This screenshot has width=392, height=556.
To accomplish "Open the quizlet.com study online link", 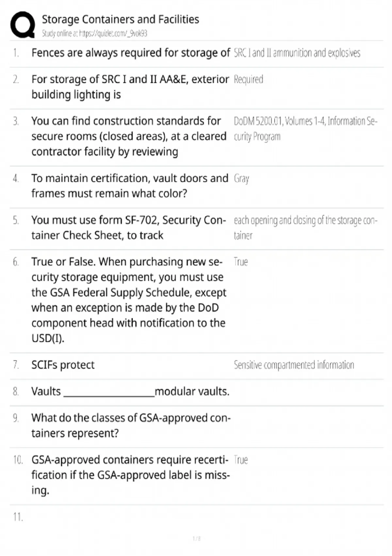I will (94, 33).
